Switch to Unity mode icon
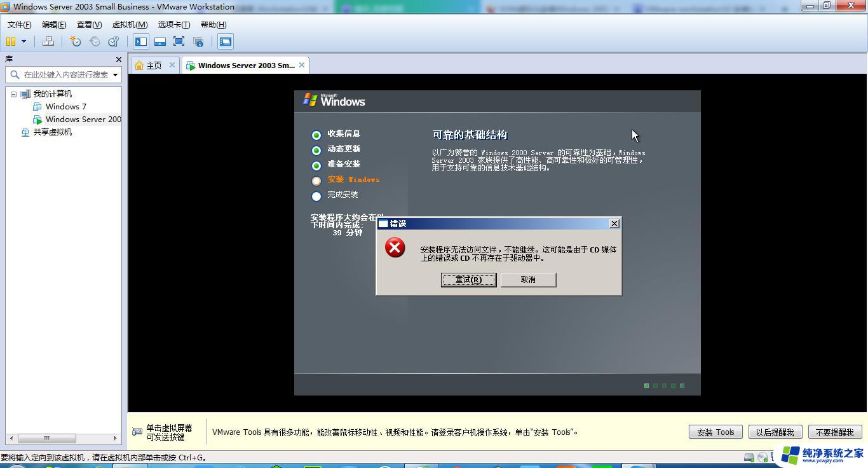The image size is (868, 468). [198, 41]
